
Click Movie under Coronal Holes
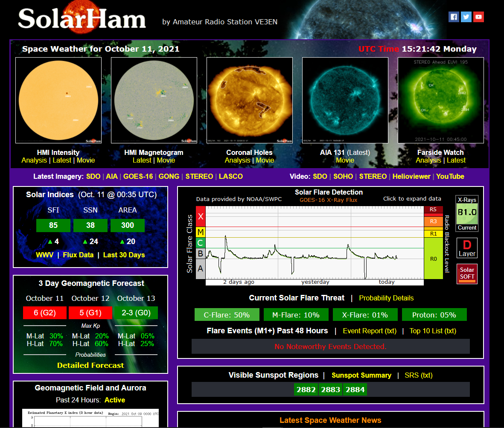(x=265, y=160)
